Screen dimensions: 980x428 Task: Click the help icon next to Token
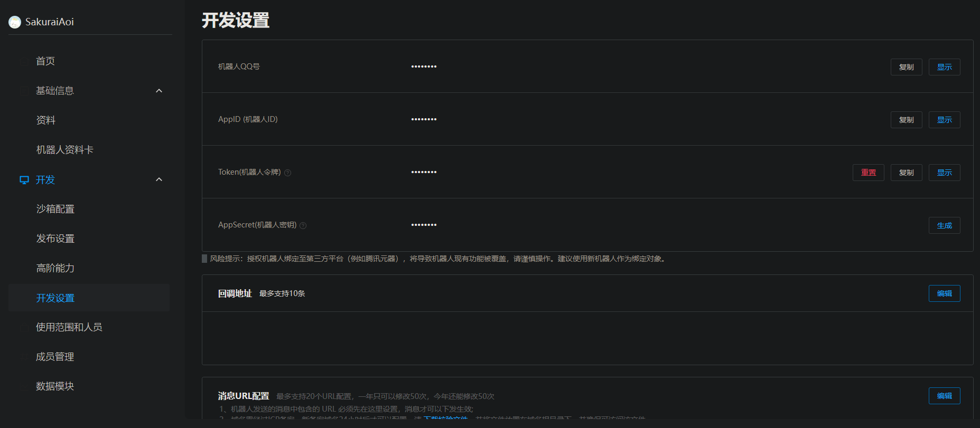tap(288, 173)
